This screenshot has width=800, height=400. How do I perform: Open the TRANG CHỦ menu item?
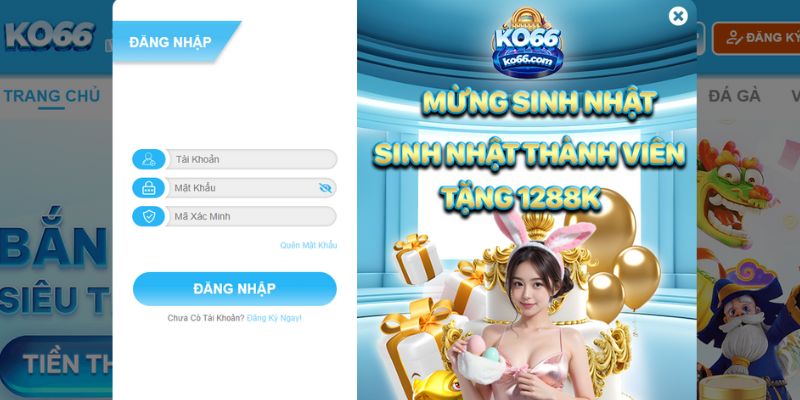click(52, 96)
